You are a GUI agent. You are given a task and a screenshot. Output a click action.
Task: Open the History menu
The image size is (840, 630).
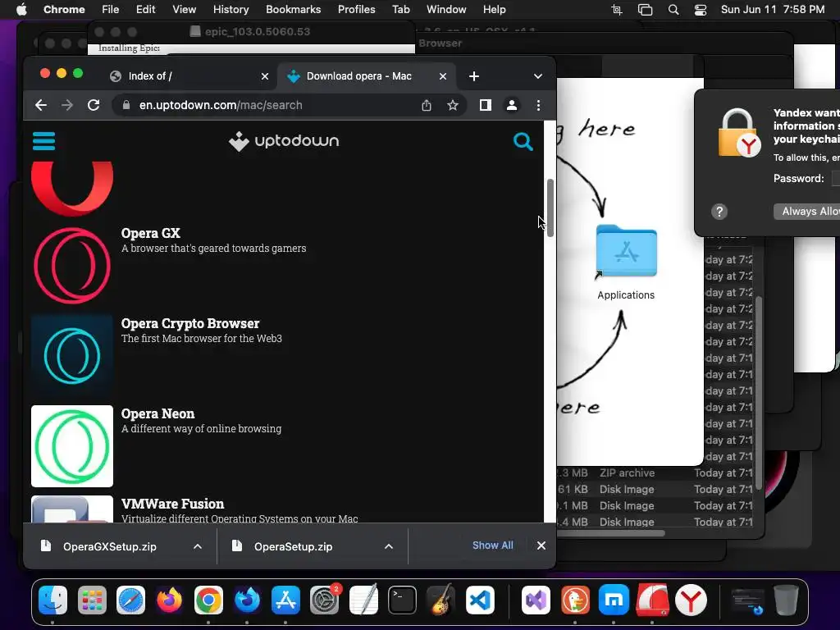pos(231,9)
